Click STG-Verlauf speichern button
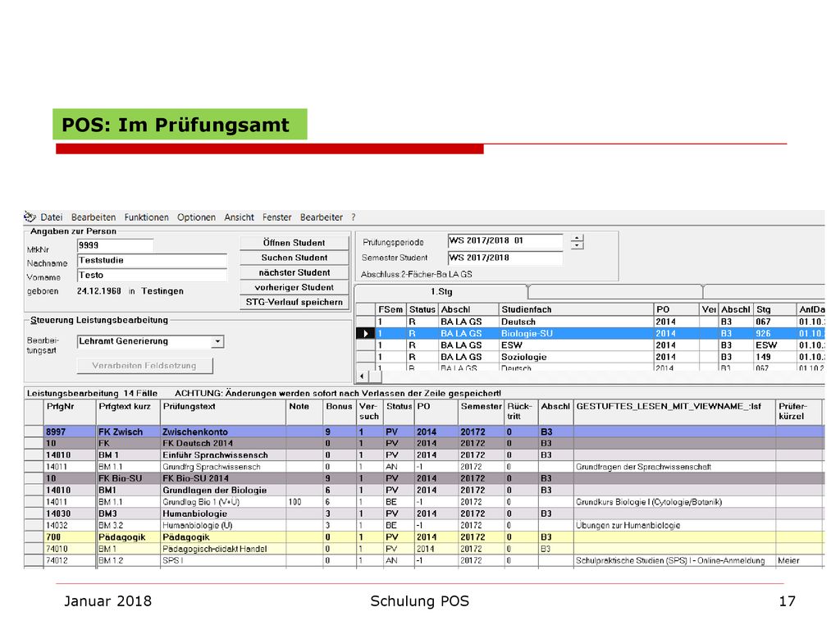Image resolution: width=840 pixels, height=630 pixels. [294, 302]
